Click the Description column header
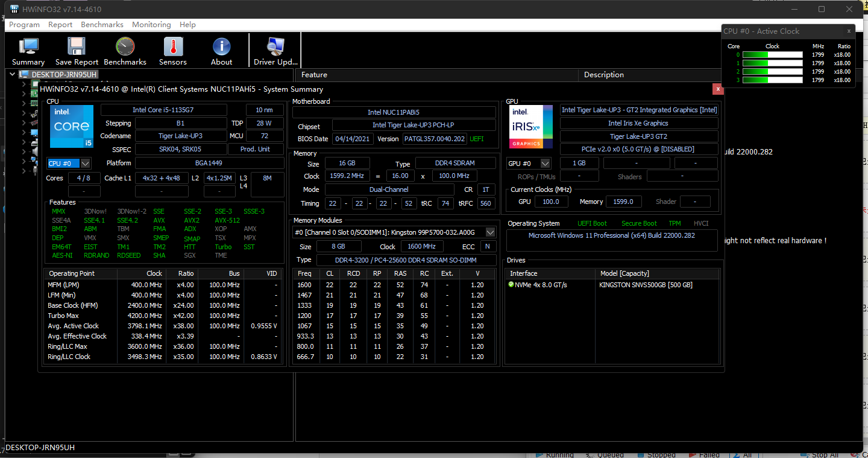868x458 pixels. click(x=603, y=75)
